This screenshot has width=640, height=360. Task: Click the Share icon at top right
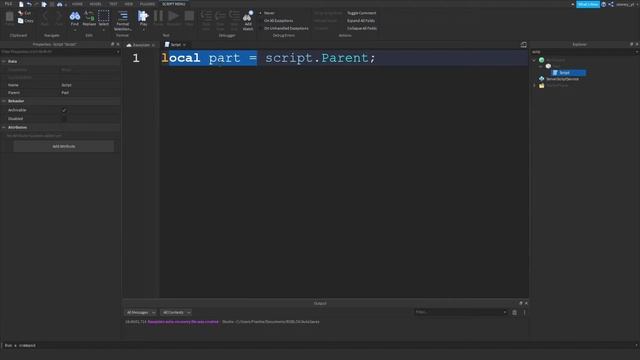tap(611, 4)
